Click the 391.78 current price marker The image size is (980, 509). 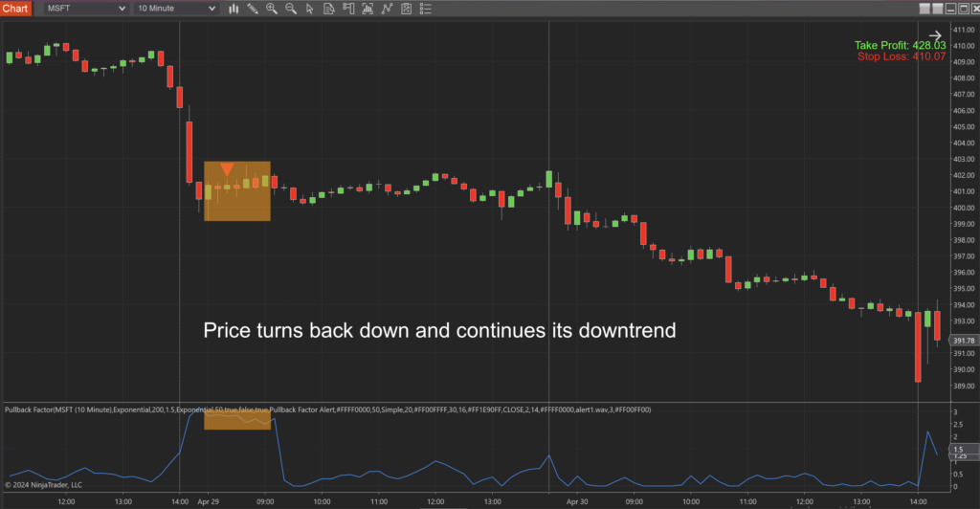pos(964,341)
